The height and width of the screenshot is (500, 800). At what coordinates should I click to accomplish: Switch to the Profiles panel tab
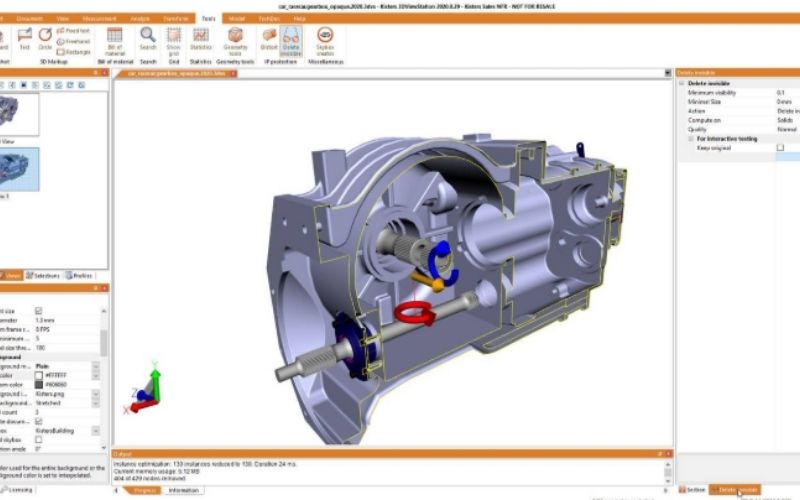click(x=79, y=276)
